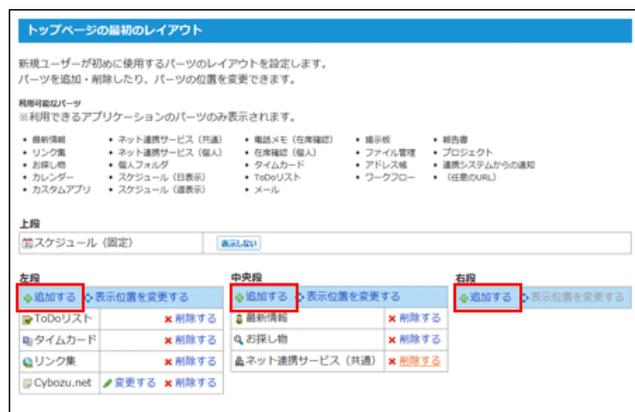Click the リンク集 globe icon
The width and height of the screenshot is (635, 412).
27,362
